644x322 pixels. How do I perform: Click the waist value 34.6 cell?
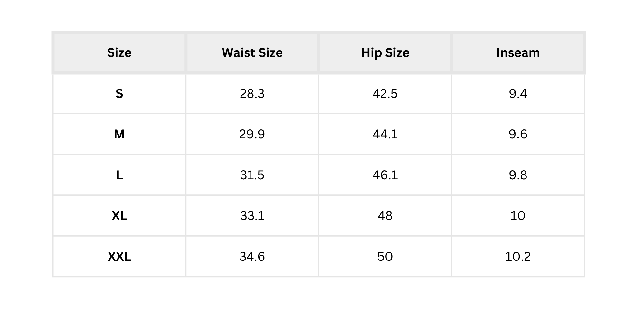[x=252, y=257]
